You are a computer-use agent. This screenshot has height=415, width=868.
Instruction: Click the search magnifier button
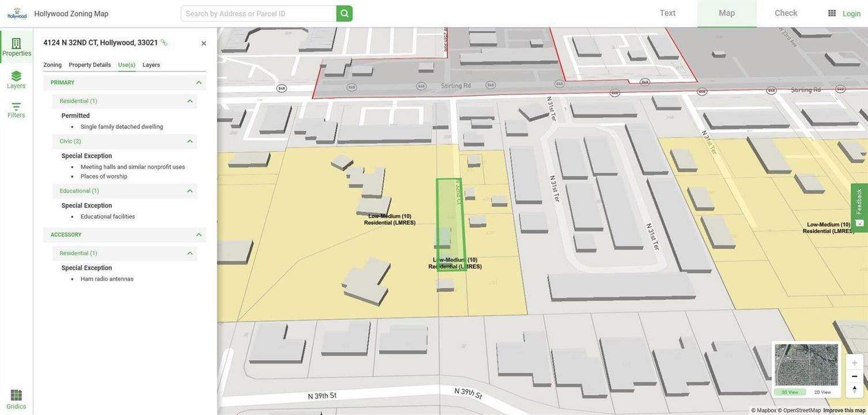(345, 14)
